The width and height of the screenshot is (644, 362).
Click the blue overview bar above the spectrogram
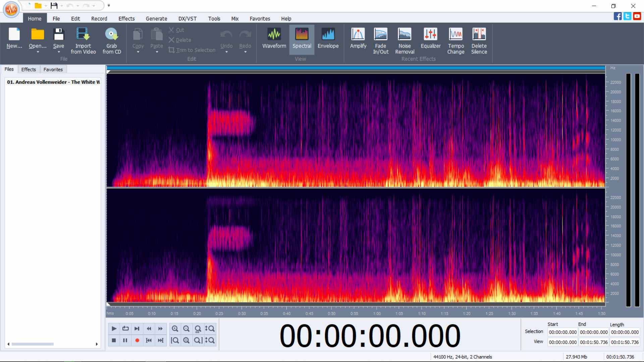(x=356, y=68)
